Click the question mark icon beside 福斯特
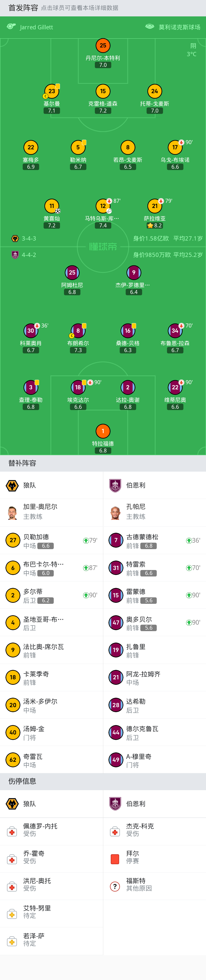 (115, 886)
